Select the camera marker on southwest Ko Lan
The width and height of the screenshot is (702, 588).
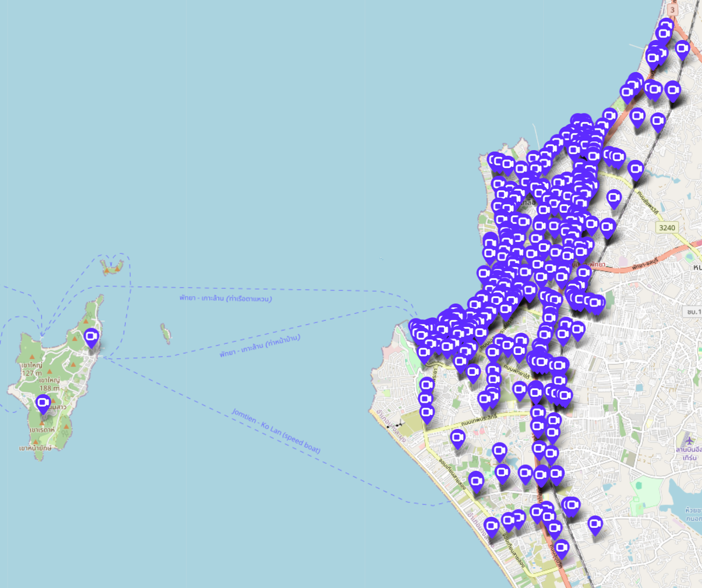click(43, 403)
